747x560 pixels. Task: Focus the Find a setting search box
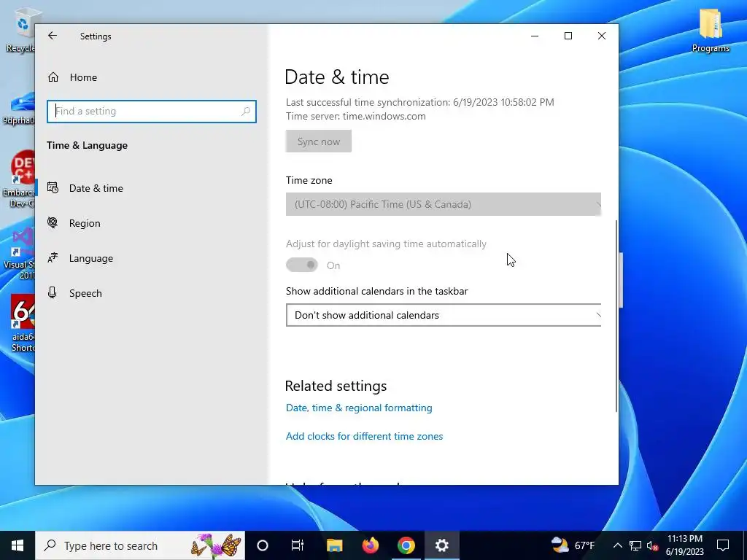(x=152, y=112)
